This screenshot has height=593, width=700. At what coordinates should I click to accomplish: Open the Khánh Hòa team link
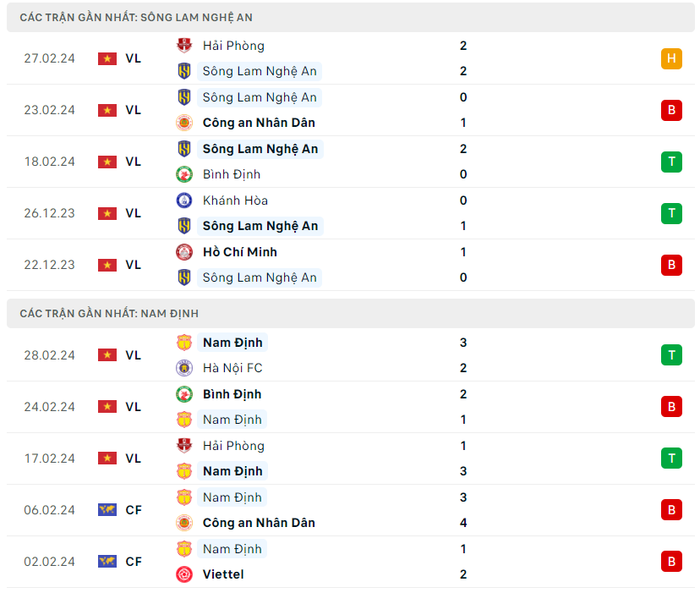click(235, 200)
